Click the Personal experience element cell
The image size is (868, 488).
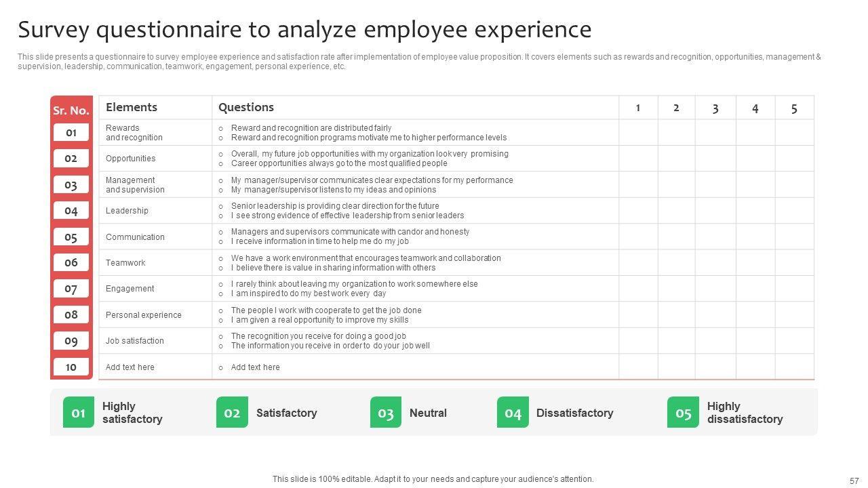(144, 315)
